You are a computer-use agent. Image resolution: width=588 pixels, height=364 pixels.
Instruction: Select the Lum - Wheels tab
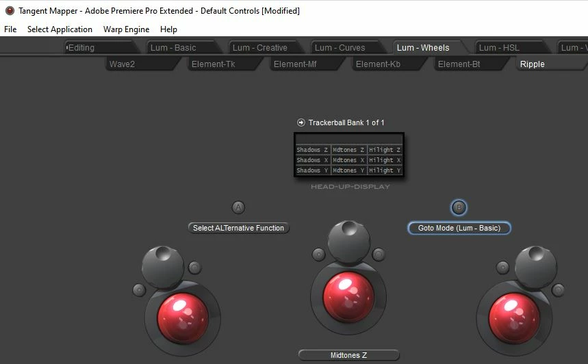click(429, 48)
